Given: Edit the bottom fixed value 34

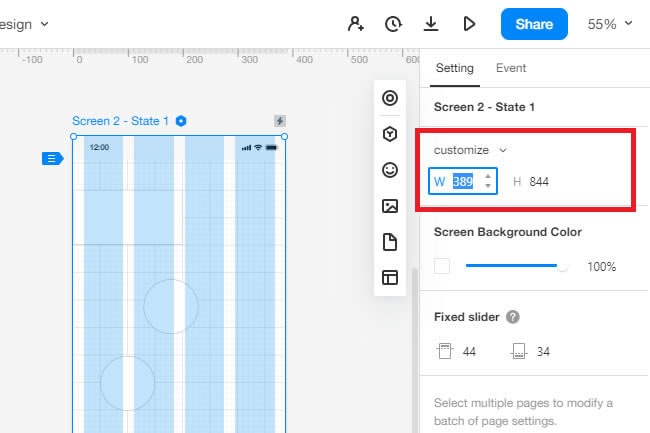Looking at the screenshot, I should click(x=543, y=352).
